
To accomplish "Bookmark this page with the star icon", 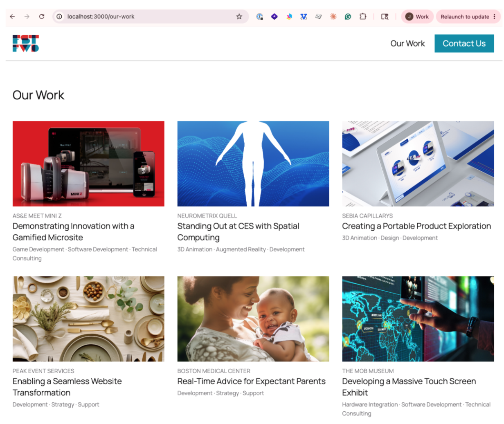I will pyautogui.click(x=239, y=17).
